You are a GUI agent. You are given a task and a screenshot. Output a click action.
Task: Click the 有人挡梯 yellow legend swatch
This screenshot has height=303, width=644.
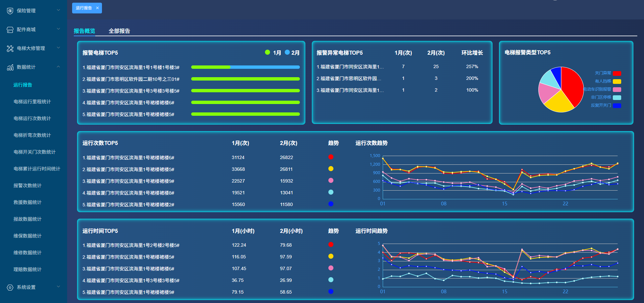[x=617, y=82]
